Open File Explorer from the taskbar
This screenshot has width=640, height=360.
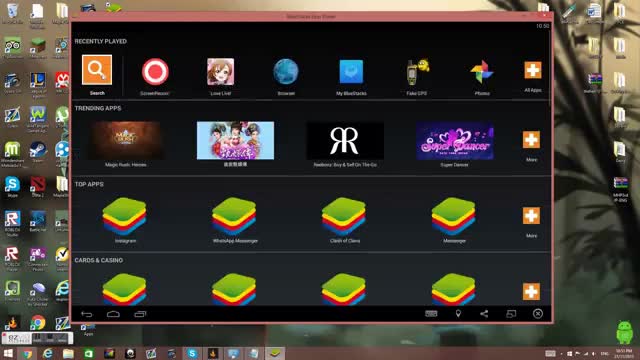pyautogui.click(x=68, y=353)
